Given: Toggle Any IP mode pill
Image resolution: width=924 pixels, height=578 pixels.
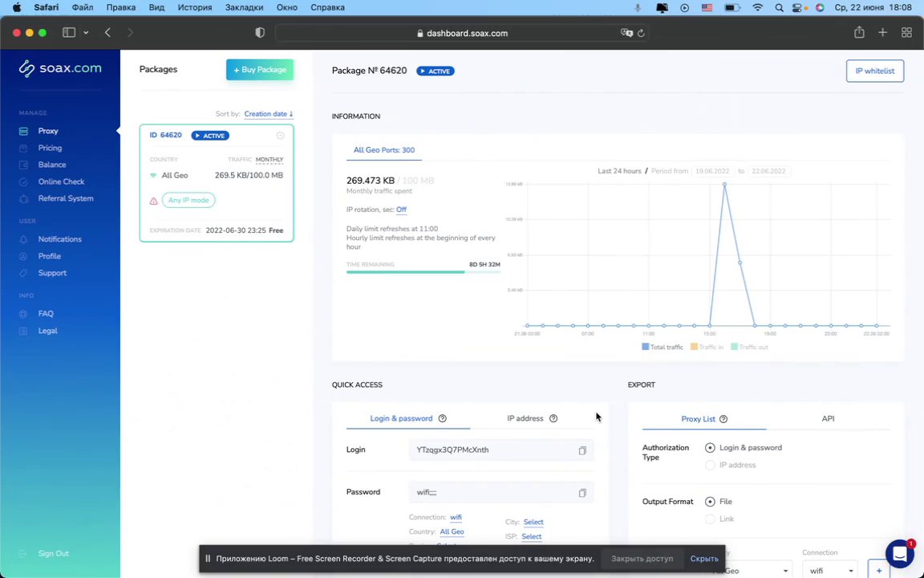Looking at the screenshot, I should (x=188, y=201).
